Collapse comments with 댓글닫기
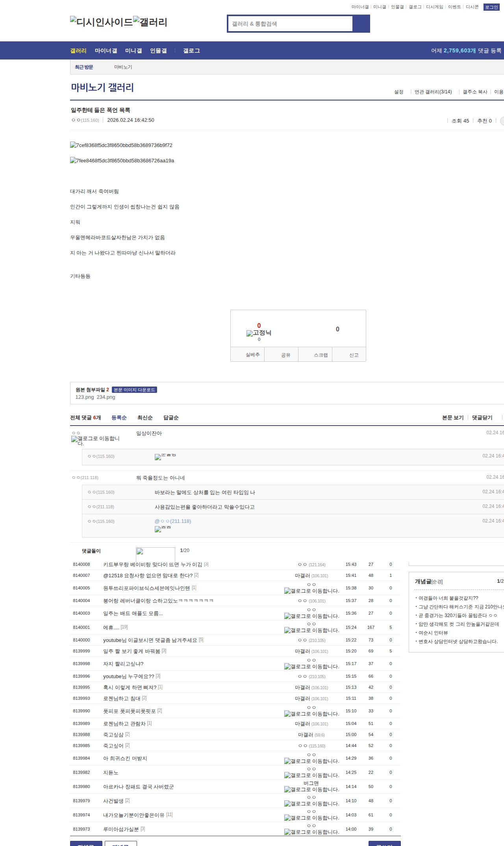The width and height of the screenshot is (504, 846). 482,418
